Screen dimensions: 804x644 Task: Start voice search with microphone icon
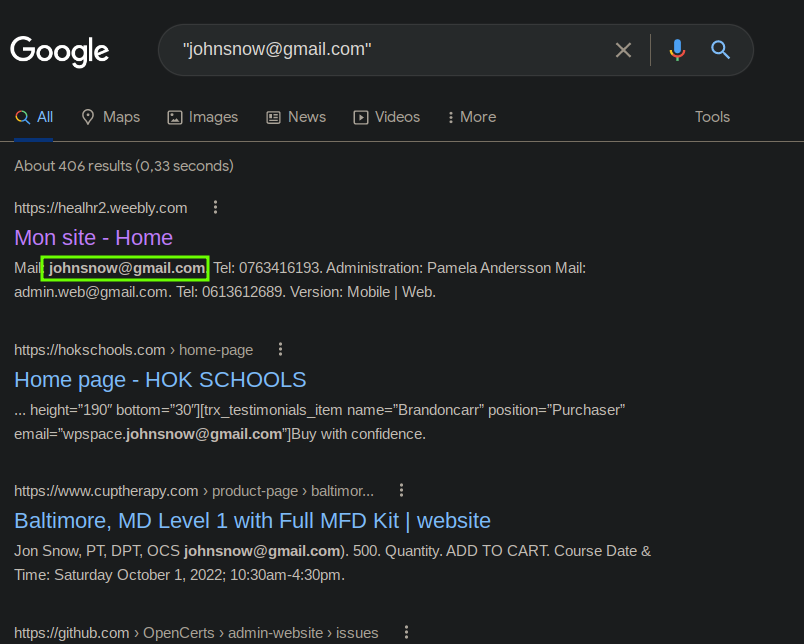(677, 50)
